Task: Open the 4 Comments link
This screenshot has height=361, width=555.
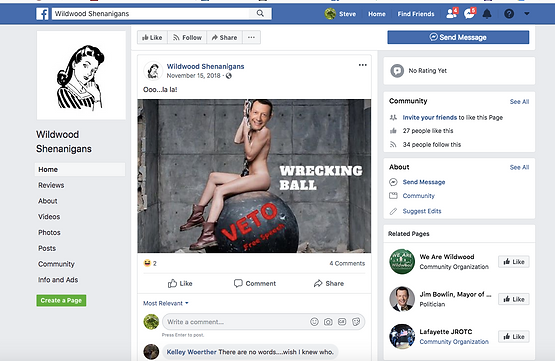Action: [x=347, y=263]
